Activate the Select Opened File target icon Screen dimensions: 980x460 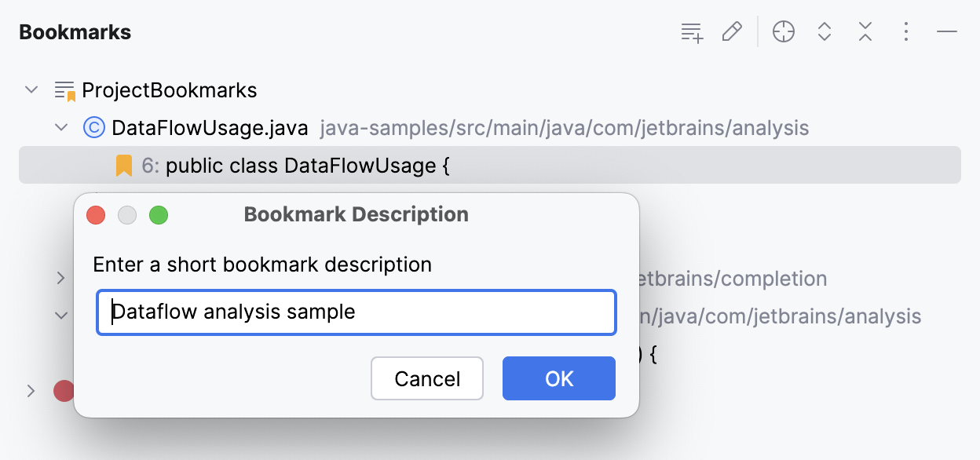point(783,31)
